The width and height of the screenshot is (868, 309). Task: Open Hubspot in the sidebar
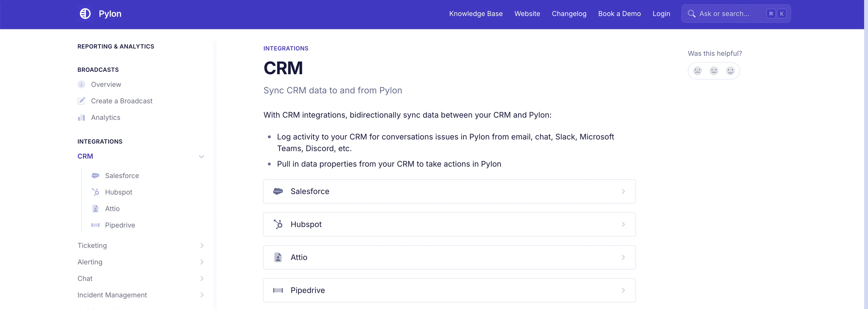[119, 192]
